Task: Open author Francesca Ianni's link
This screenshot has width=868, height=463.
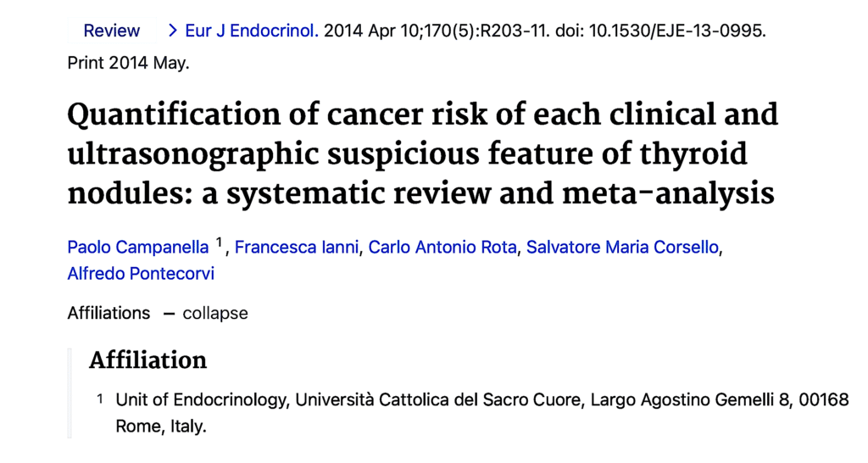Action: [x=297, y=248]
